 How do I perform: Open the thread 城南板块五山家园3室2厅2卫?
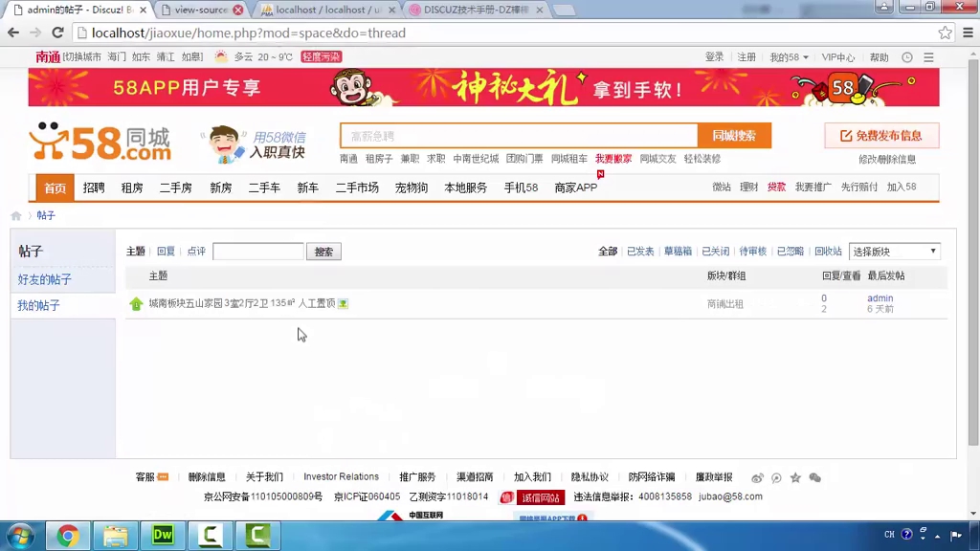[x=242, y=303]
